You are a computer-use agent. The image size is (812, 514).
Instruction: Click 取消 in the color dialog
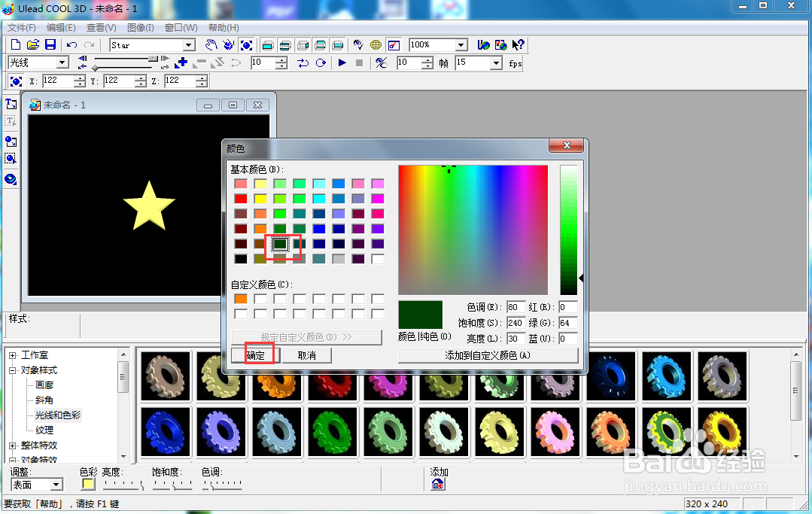point(306,356)
